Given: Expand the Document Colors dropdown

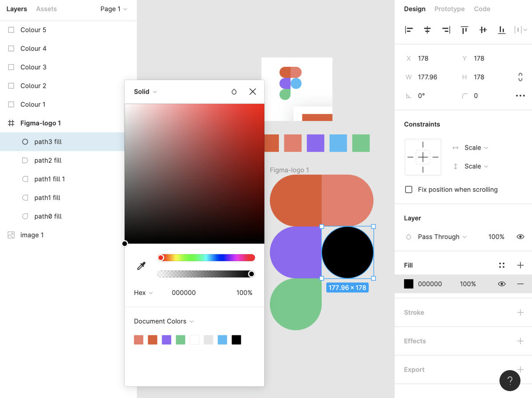Looking at the screenshot, I should pos(164,321).
